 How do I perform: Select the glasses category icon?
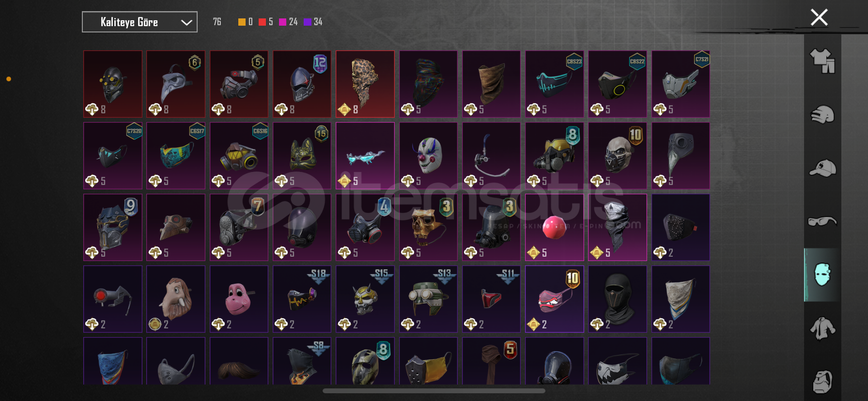(x=822, y=221)
